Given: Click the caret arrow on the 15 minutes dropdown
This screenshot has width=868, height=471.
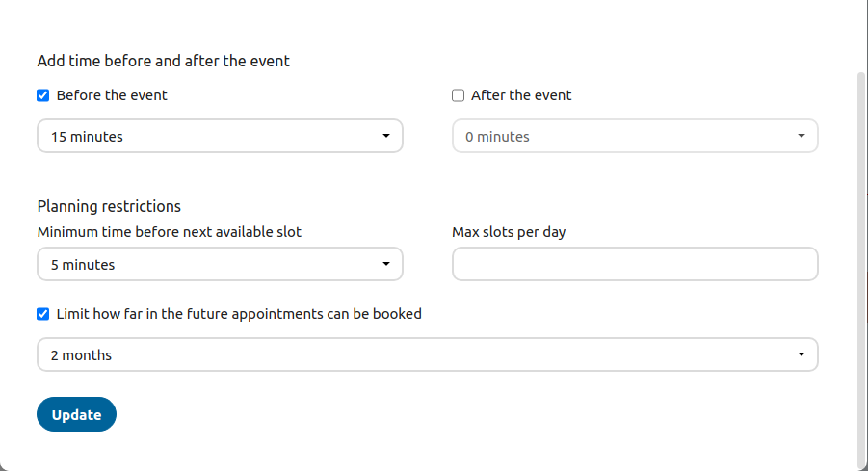Looking at the screenshot, I should click(x=385, y=136).
